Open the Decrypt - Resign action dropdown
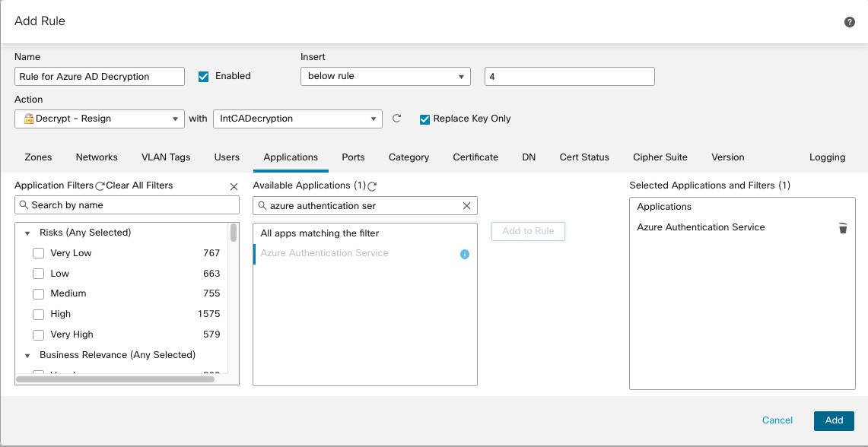 click(x=99, y=119)
